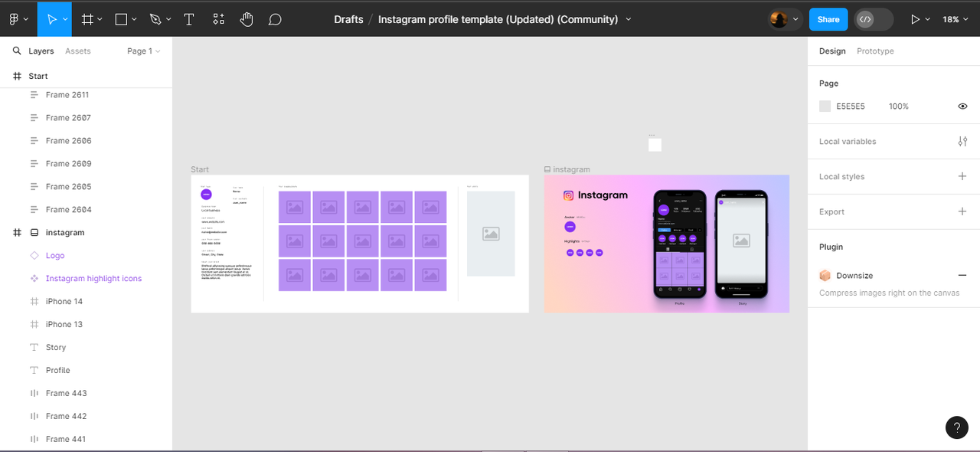This screenshot has height=452, width=980.
Task: Click the Drafts breadcrumb link
Action: (348, 19)
